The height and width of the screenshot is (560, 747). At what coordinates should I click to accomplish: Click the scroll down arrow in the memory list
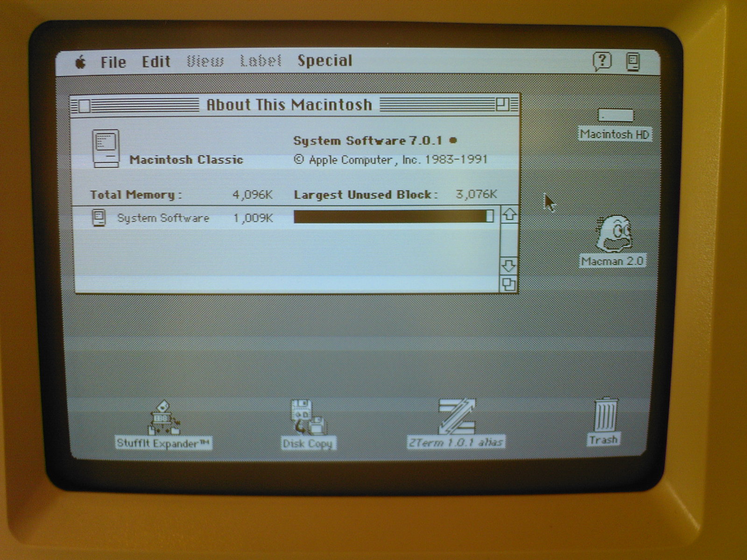pyautogui.click(x=508, y=266)
